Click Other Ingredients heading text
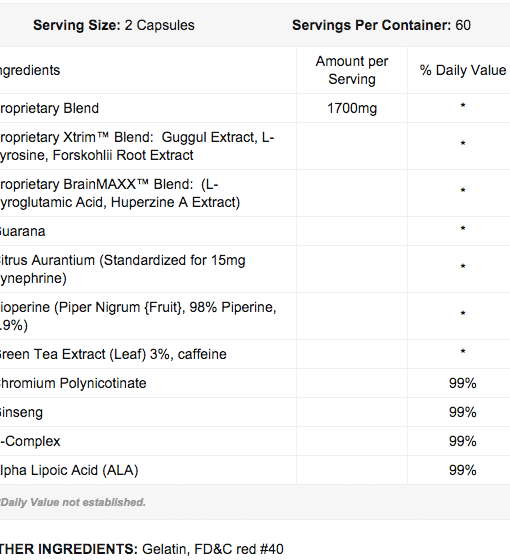The image size is (510, 560). click(69, 549)
